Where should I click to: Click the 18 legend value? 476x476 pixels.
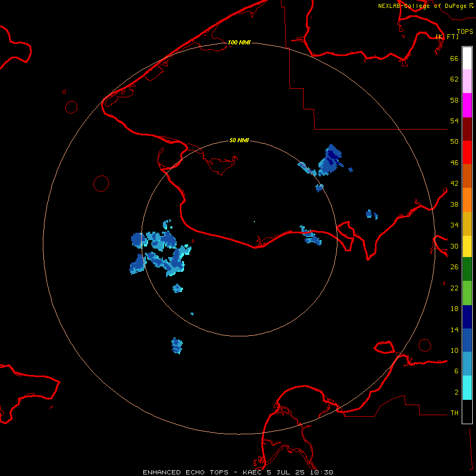454,309
